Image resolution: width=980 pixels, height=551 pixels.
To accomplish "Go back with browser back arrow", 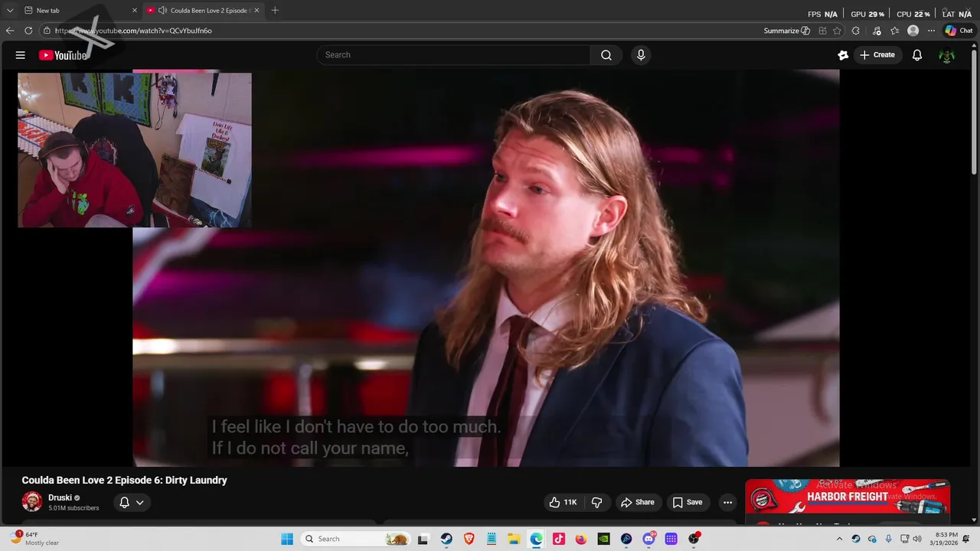I will coord(9,31).
